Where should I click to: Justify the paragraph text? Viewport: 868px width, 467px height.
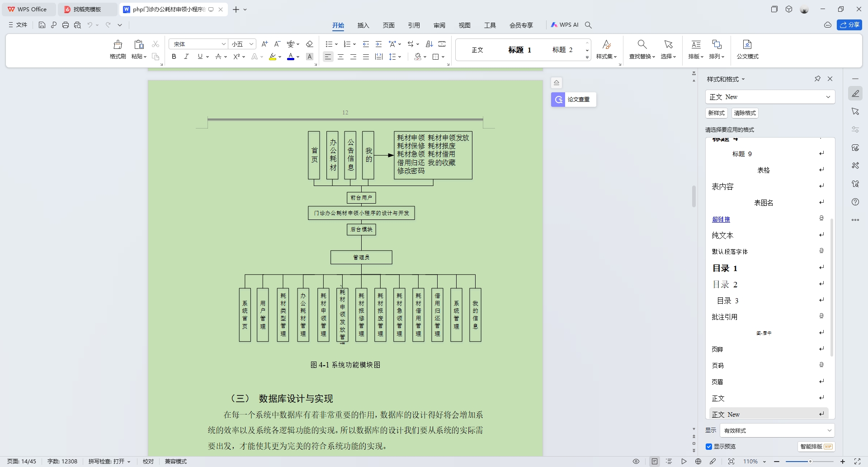[x=366, y=57]
